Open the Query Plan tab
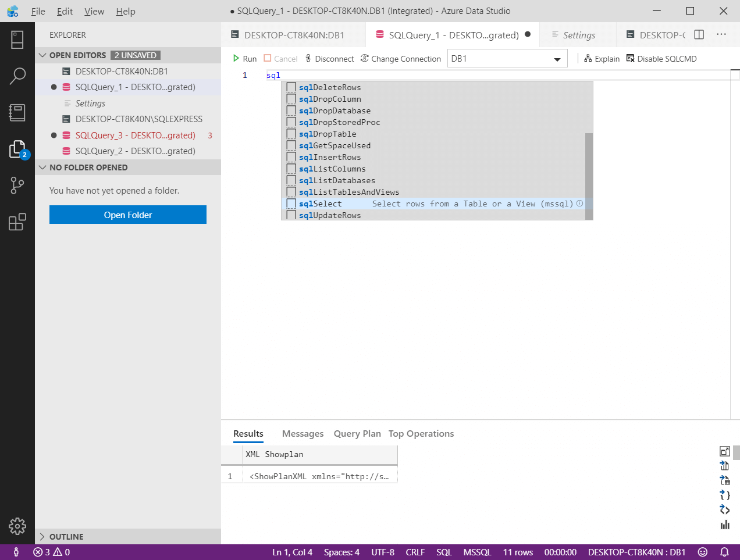740x560 pixels. [357, 434]
